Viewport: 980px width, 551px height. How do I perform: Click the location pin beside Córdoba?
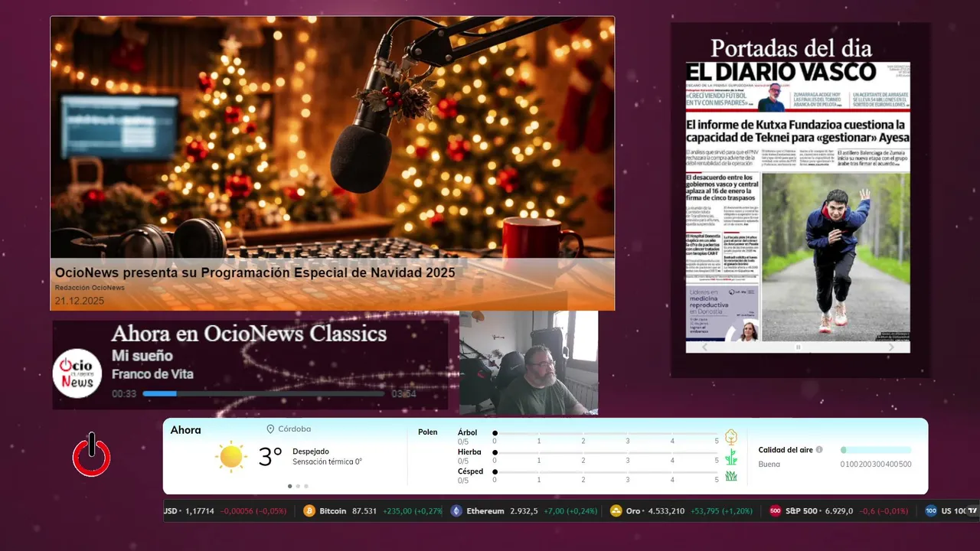[270, 429]
